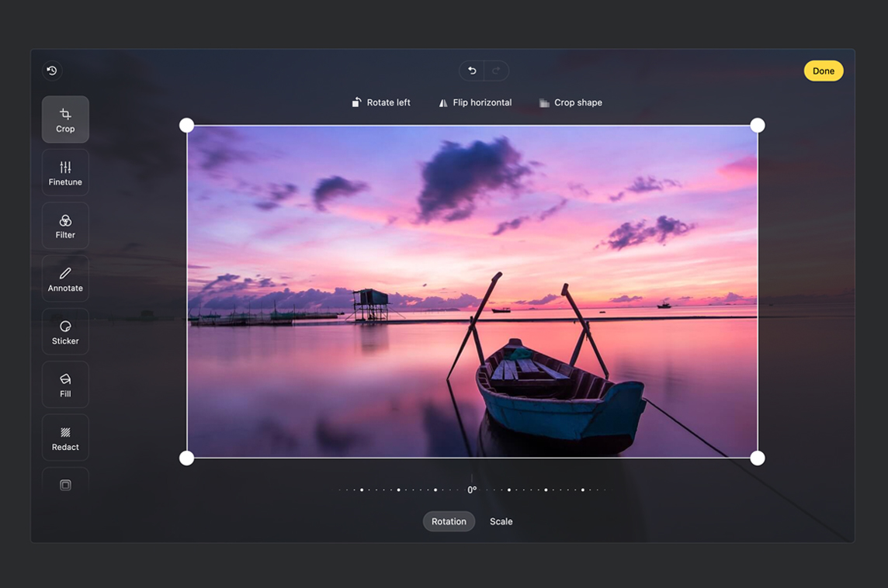Open the partially visible Frame tool
Image resolution: width=888 pixels, height=588 pixels.
(x=65, y=484)
